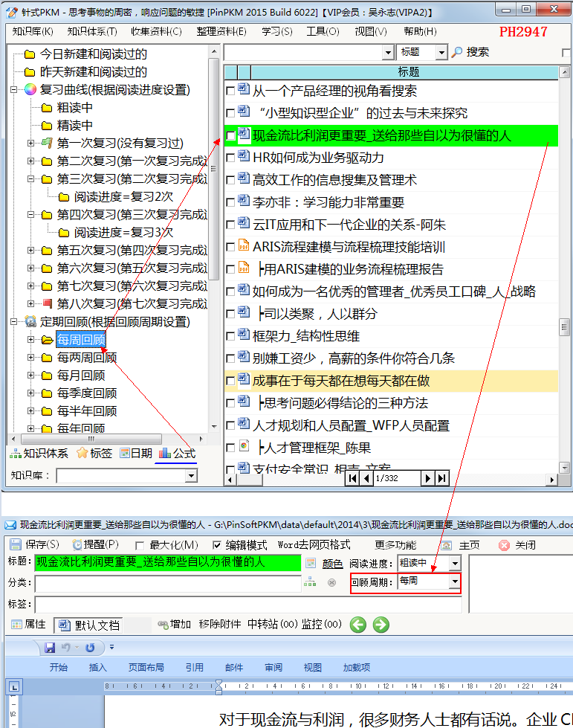The width and height of the screenshot is (573, 728).
Task: Click PDF icon of ARIS流程建模 row
Action: pos(244,245)
